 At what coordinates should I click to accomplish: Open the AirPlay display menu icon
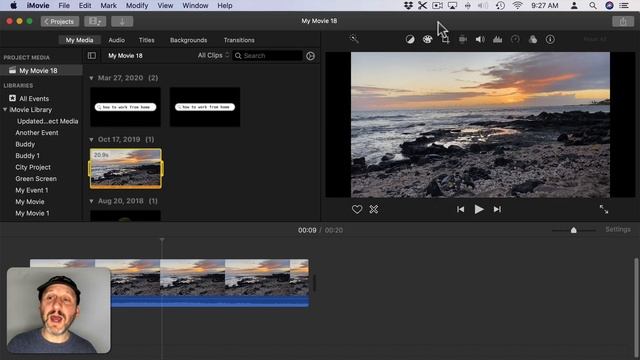point(452,5)
